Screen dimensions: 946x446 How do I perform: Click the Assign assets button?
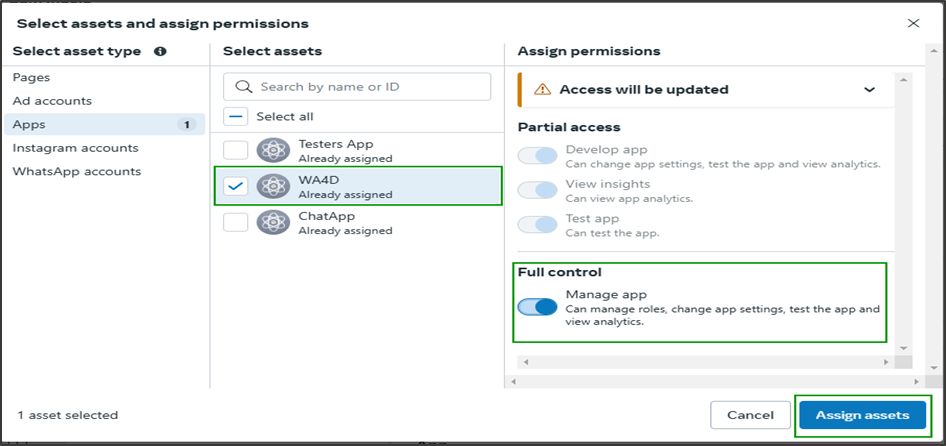(862, 415)
